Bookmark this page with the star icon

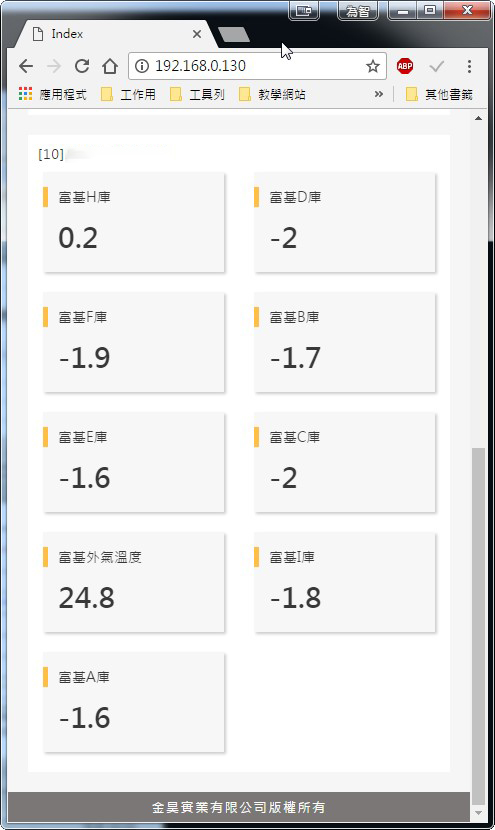(373, 66)
